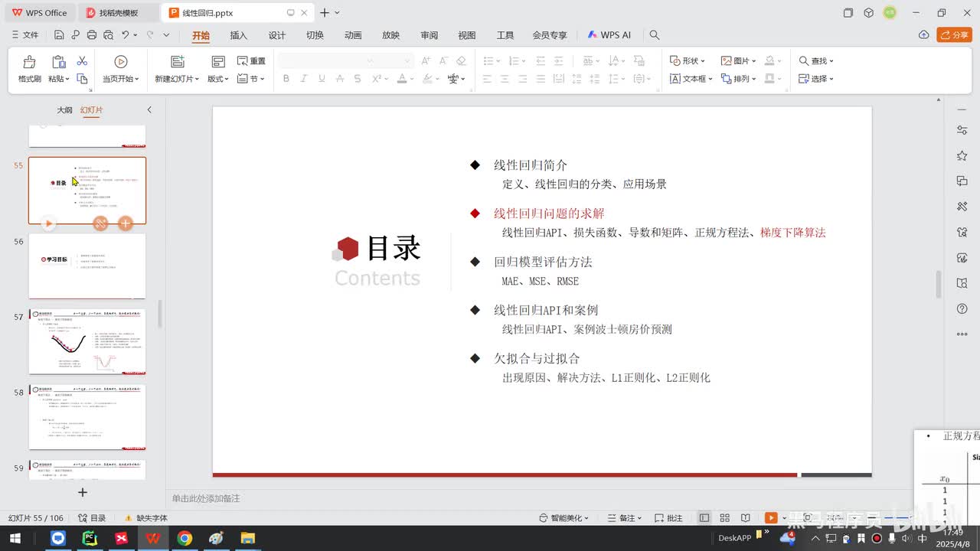This screenshot has width=980, height=551.
Task: Click the cloud upload icon next to Share
Action: (x=924, y=35)
